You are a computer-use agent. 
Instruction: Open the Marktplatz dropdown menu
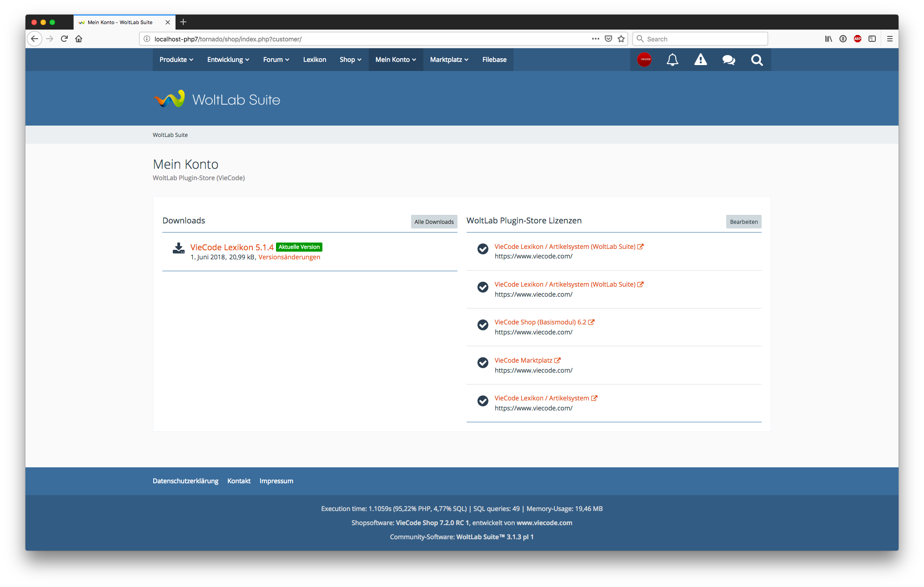point(449,60)
